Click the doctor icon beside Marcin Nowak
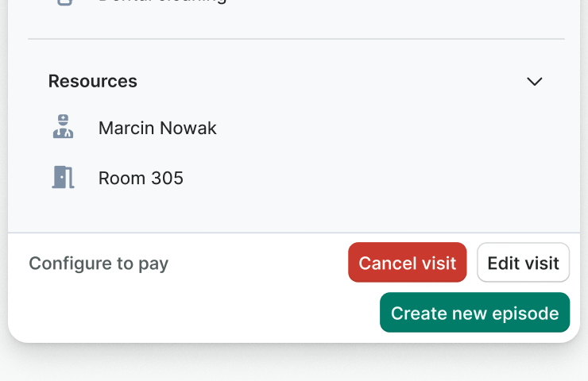588x381 pixels. click(x=64, y=127)
